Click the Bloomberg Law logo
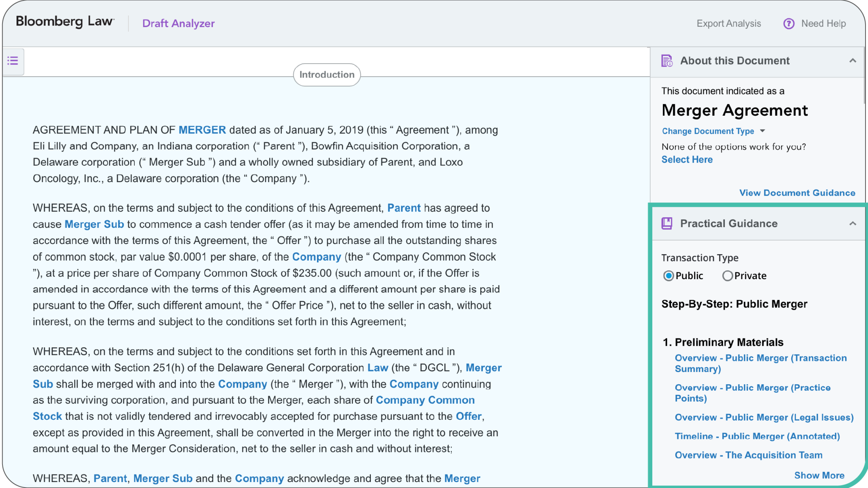This screenshot has height=488, width=868. pos(64,22)
